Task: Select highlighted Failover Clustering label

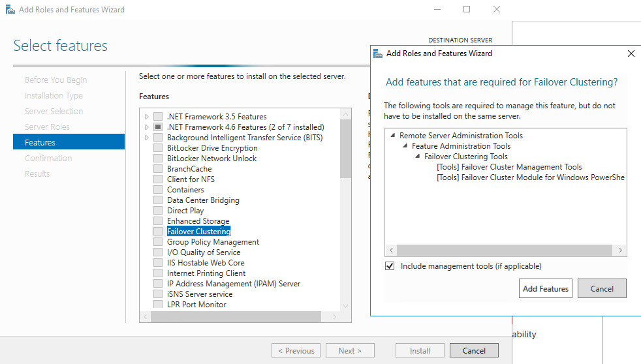Action: coord(198,231)
